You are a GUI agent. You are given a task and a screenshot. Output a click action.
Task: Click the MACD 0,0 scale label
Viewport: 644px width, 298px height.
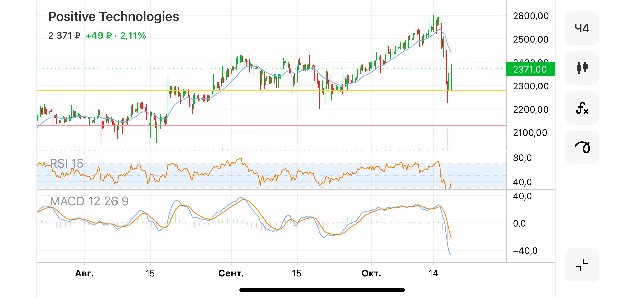519,223
